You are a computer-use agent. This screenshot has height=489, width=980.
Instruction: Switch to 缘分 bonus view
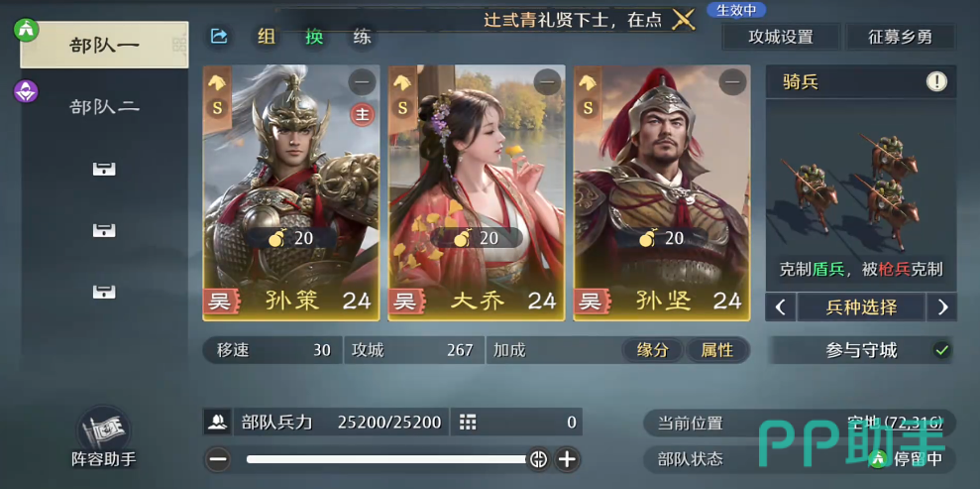coord(652,350)
